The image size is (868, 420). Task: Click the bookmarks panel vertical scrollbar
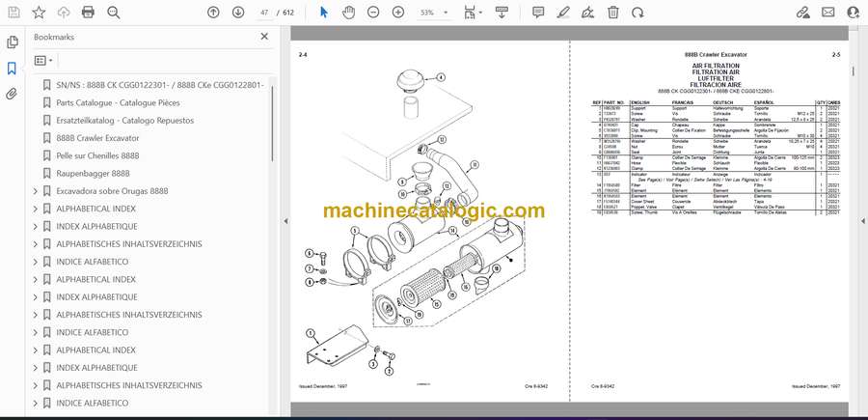272,123
